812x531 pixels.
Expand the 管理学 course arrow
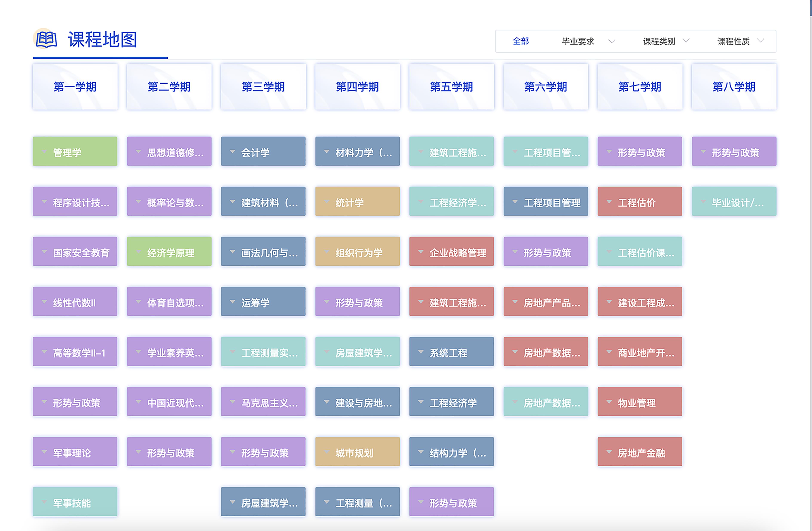click(x=44, y=151)
